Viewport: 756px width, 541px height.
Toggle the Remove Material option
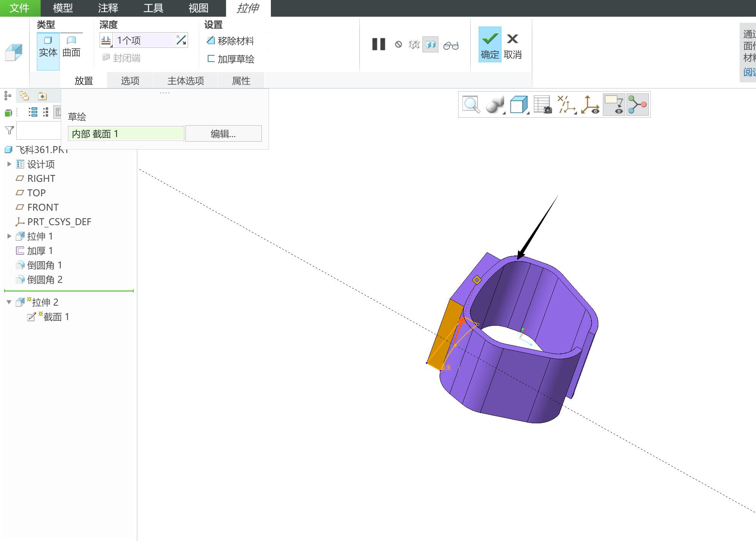[230, 41]
